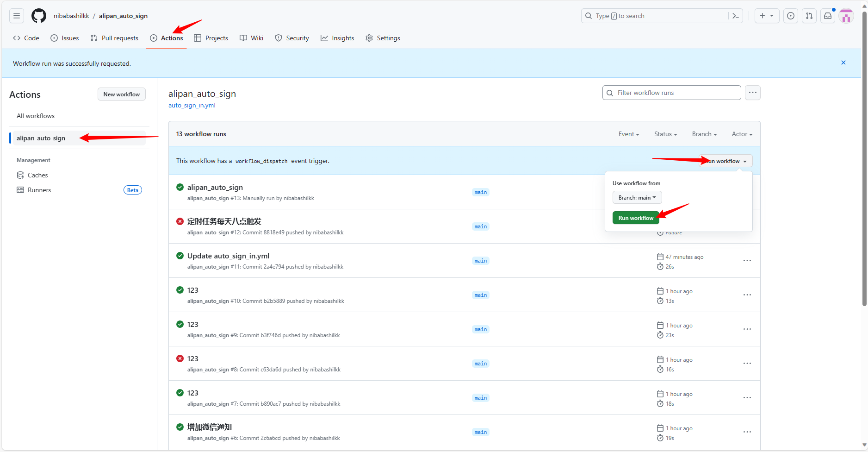Switch to the Pull requests tab

point(114,38)
